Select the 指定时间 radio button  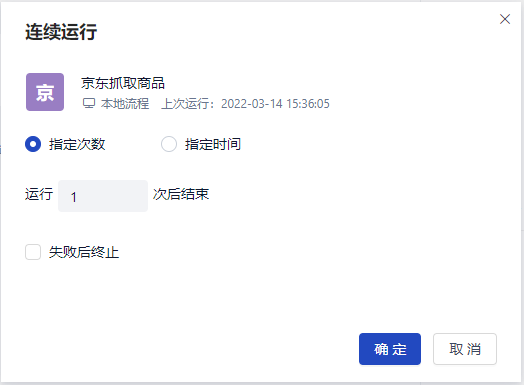click(x=169, y=144)
